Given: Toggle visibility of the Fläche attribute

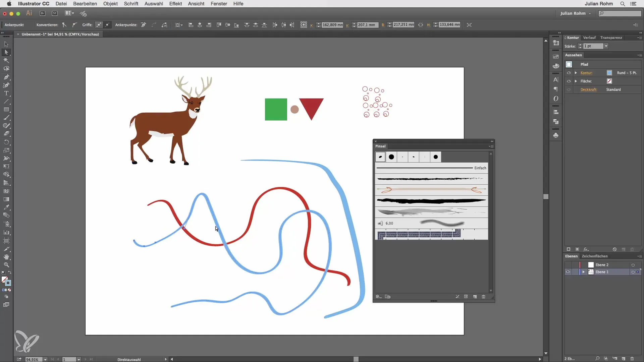Looking at the screenshot, I should tap(569, 81).
